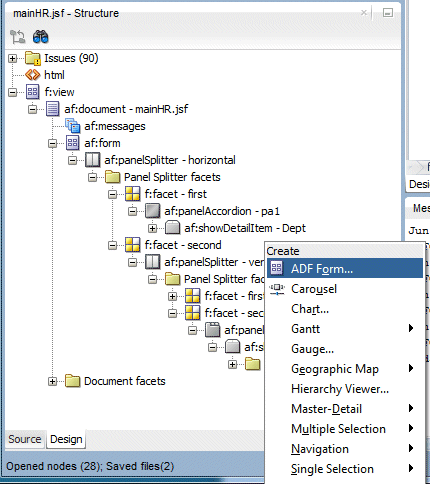This screenshot has height=484, width=430.
Task: Choose Carousel from Create menu
Action: pos(345,289)
